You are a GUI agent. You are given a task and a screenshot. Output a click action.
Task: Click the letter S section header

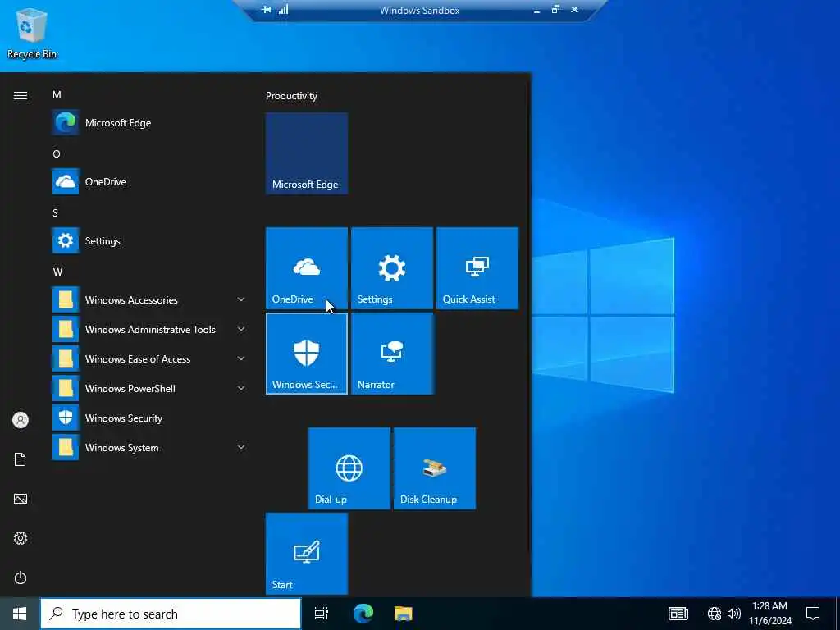coord(55,212)
